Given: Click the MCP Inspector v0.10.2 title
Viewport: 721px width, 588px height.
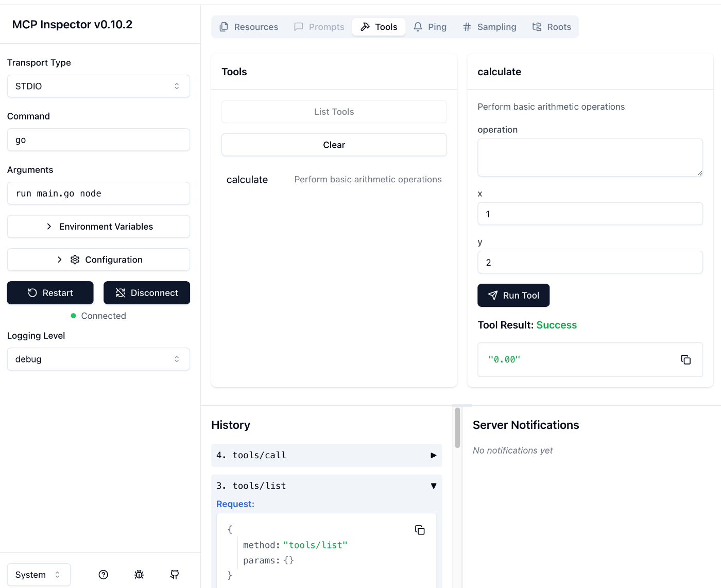Looking at the screenshot, I should pos(72,24).
